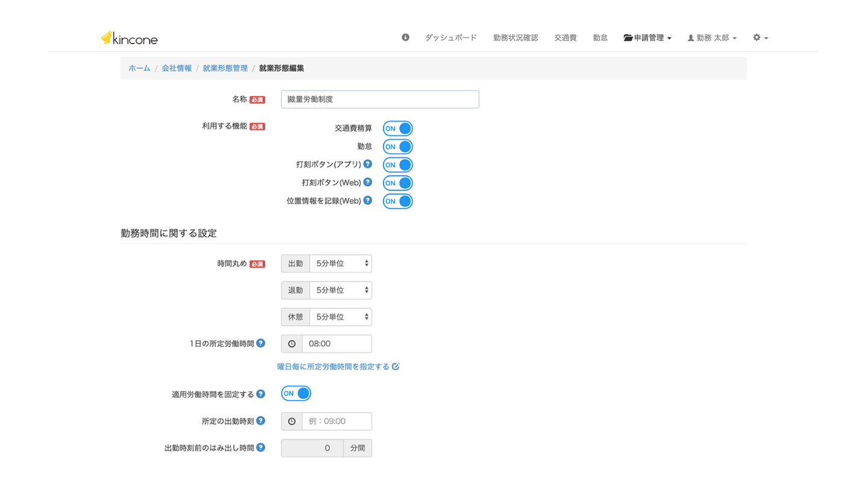
Task: Click help icon beside 1日の所定労働時間
Action: point(260,343)
